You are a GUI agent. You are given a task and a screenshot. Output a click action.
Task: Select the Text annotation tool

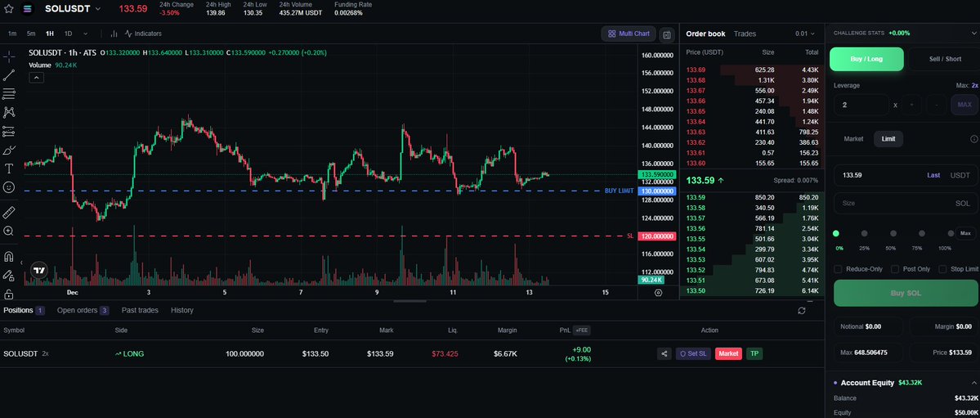[x=9, y=169]
